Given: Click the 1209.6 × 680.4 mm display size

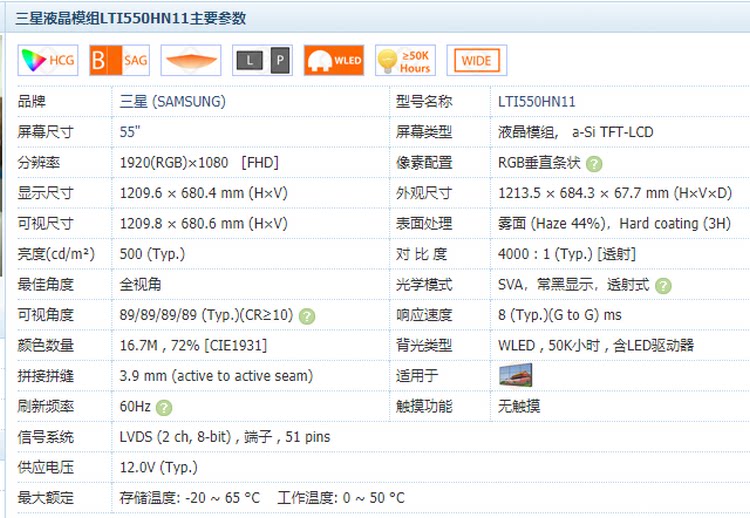Looking at the screenshot, I should pyautogui.click(x=204, y=193).
